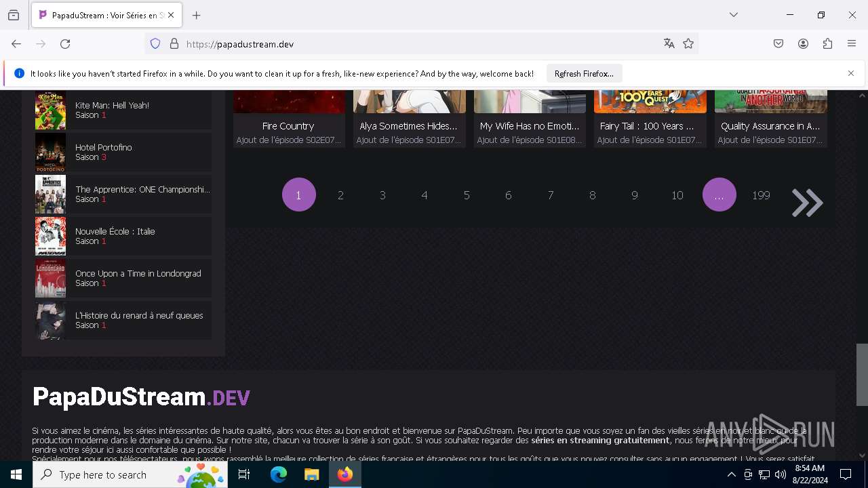Select current page 1 in pagination
Screen dimensions: 868x488
299,195
